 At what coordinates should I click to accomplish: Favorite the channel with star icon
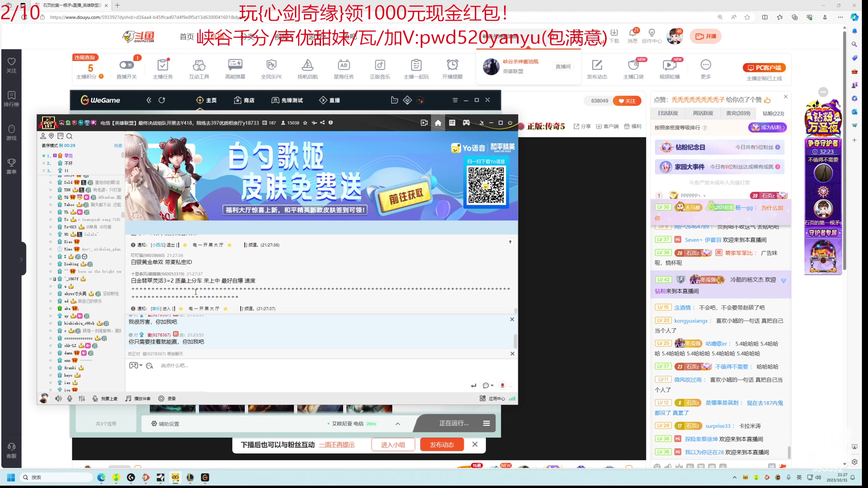305,123
